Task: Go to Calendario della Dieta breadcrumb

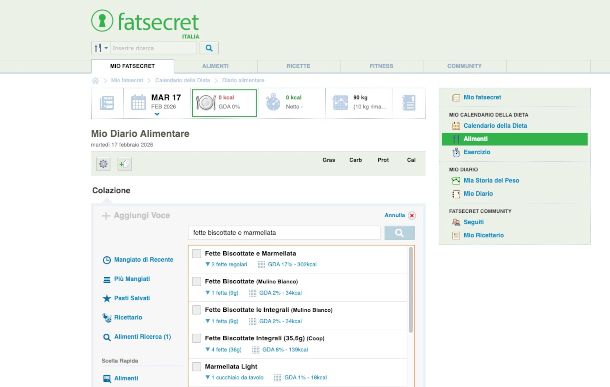Action: [x=182, y=80]
